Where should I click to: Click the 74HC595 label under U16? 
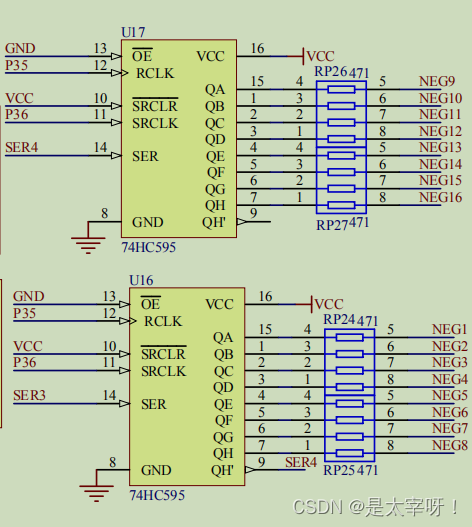157,495
